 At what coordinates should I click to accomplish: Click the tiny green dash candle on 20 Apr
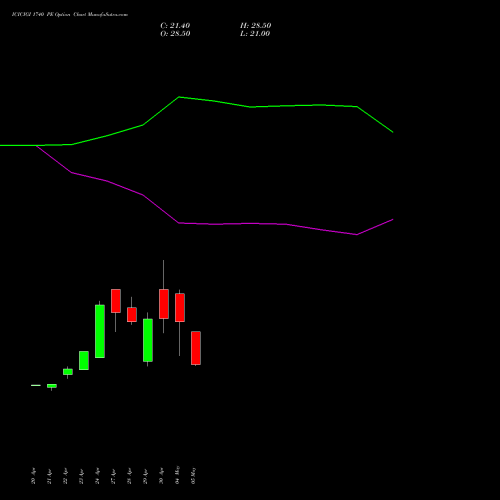coord(36,385)
